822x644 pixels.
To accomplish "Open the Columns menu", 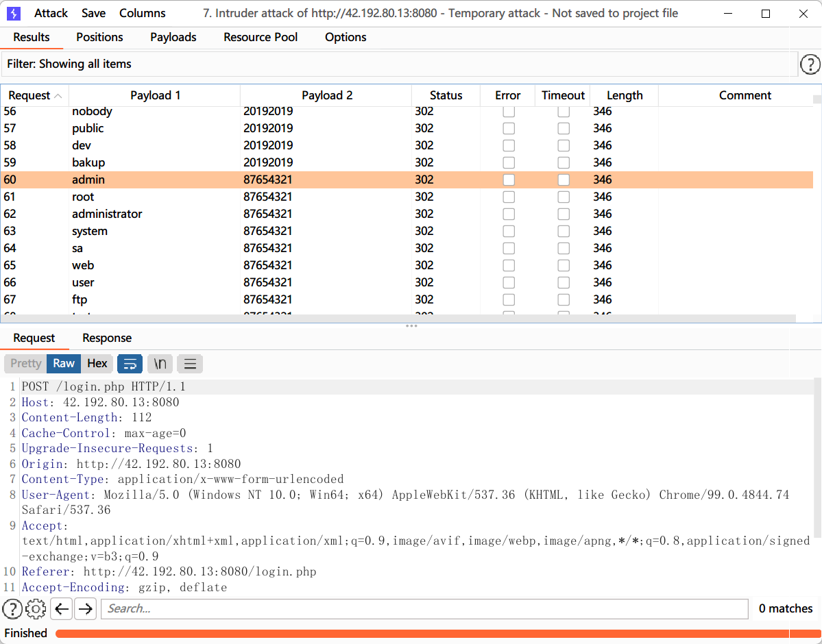I will point(142,13).
